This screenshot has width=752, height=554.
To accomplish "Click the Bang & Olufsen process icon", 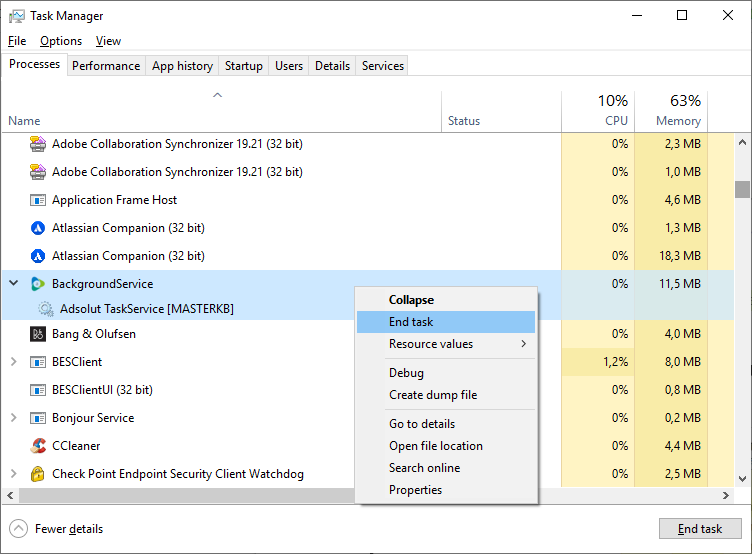I will click(x=38, y=334).
